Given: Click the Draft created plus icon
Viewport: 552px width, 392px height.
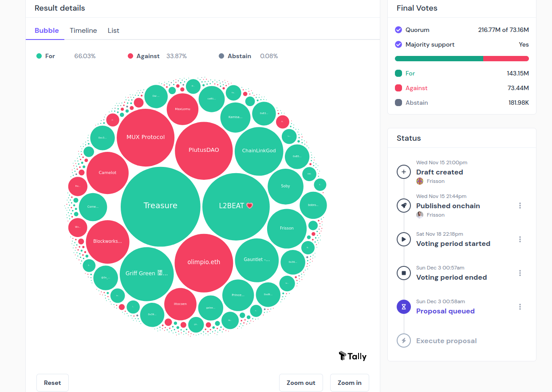Looking at the screenshot, I should click(404, 172).
